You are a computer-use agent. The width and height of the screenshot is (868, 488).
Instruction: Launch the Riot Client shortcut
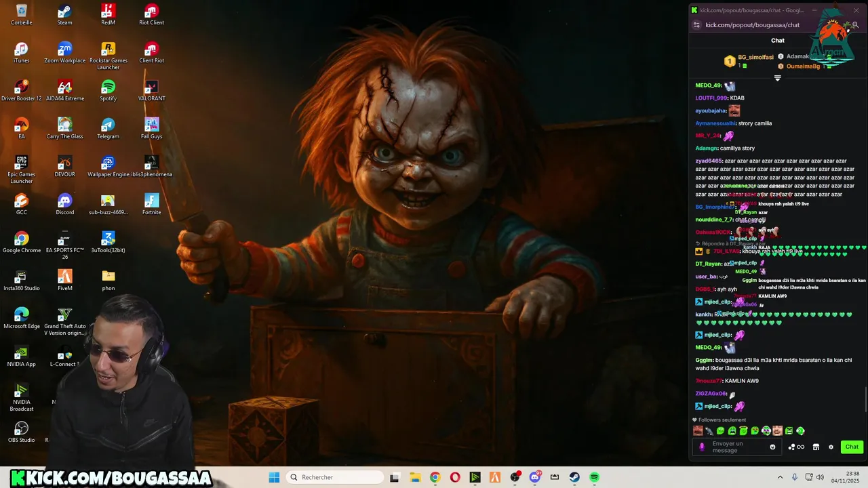(x=151, y=14)
